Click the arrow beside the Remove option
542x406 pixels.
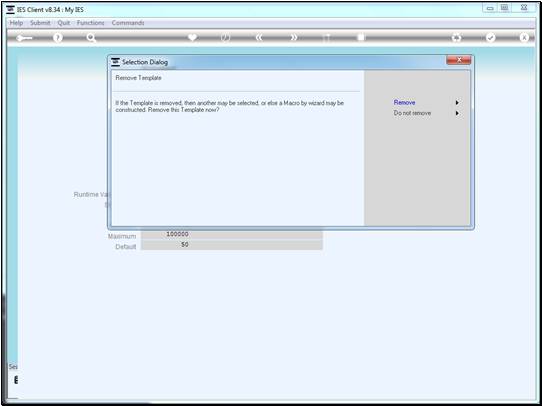point(457,103)
